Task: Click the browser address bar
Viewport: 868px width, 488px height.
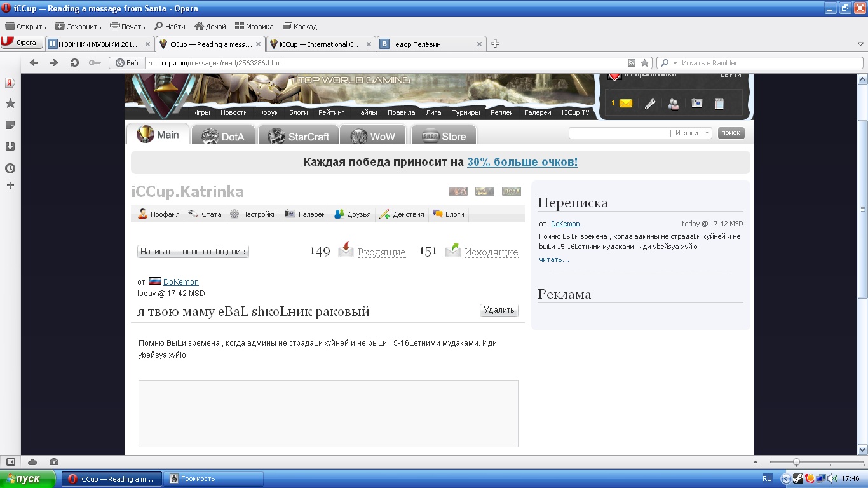Action: pyautogui.click(x=385, y=63)
